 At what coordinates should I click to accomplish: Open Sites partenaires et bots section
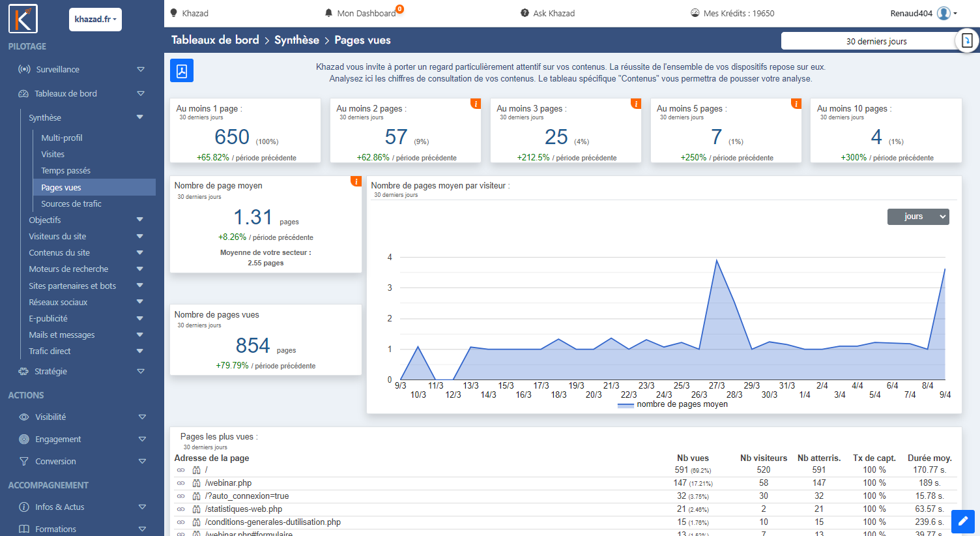[x=72, y=286]
